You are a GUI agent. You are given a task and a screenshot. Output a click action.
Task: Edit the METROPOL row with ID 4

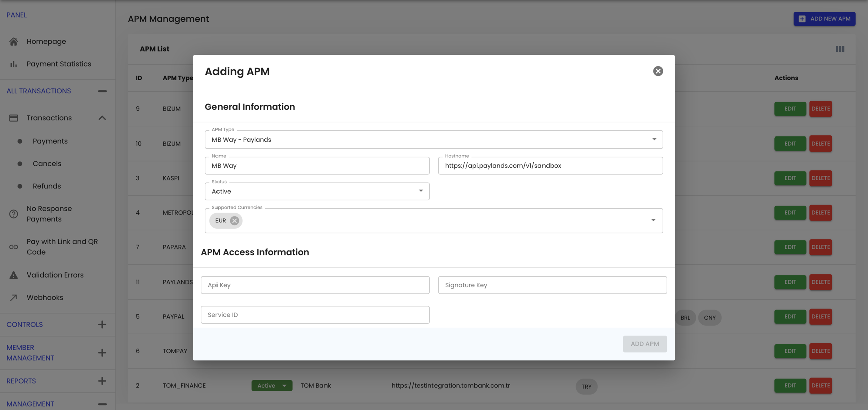pos(790,213)
